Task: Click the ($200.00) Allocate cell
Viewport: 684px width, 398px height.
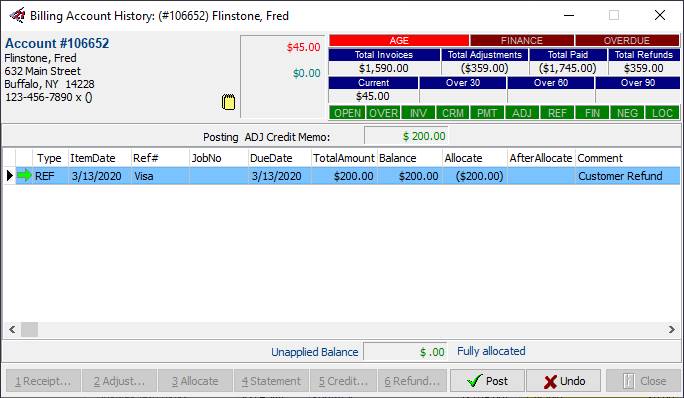Action: (475, 176)
